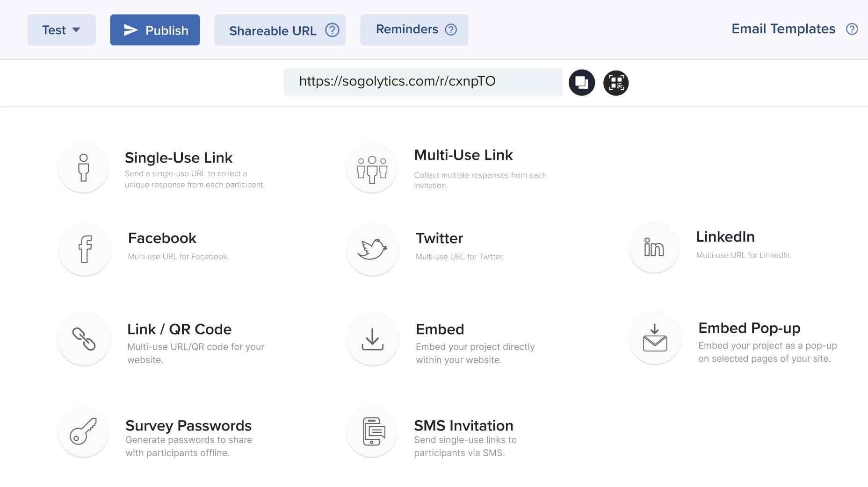The height and width of the screenshot is (487, 868).
Task: Open the Shareable URL tab
Action: (x=273, y=30)
